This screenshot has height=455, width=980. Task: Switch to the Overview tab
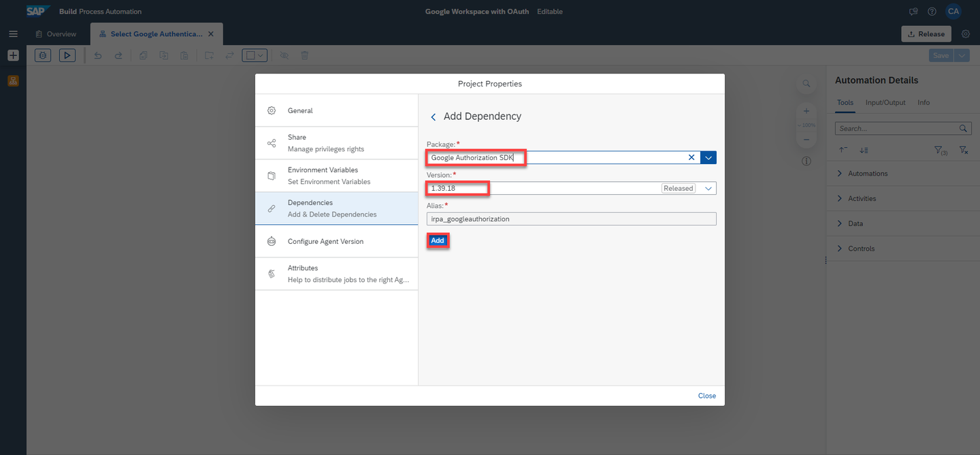[56, 34]
